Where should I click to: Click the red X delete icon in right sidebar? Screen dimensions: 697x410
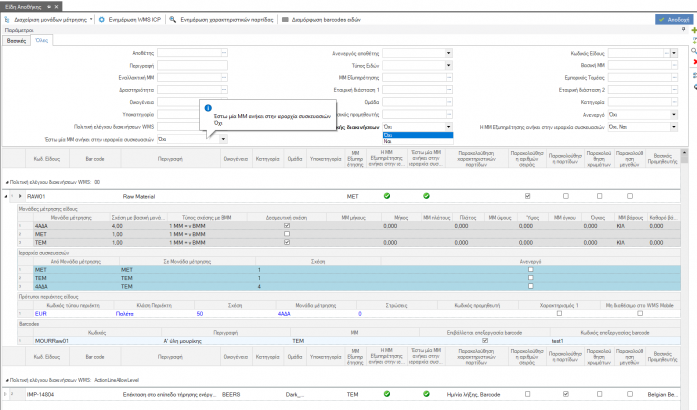[695, 61]
